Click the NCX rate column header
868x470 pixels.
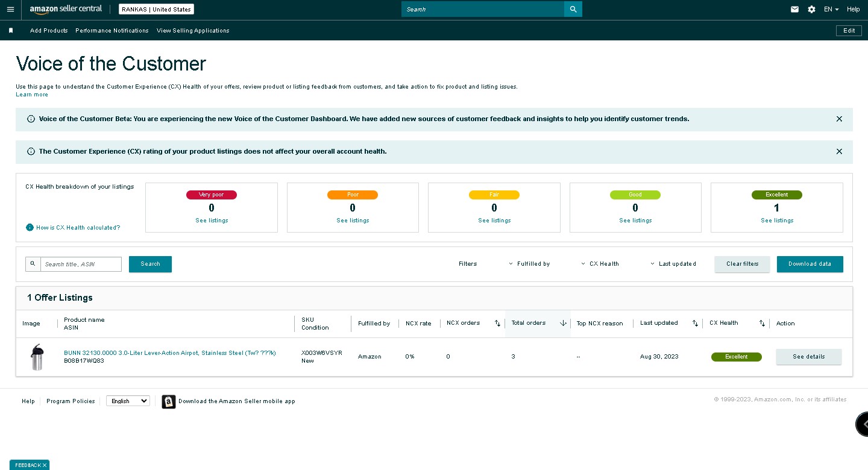coord(418,324)
